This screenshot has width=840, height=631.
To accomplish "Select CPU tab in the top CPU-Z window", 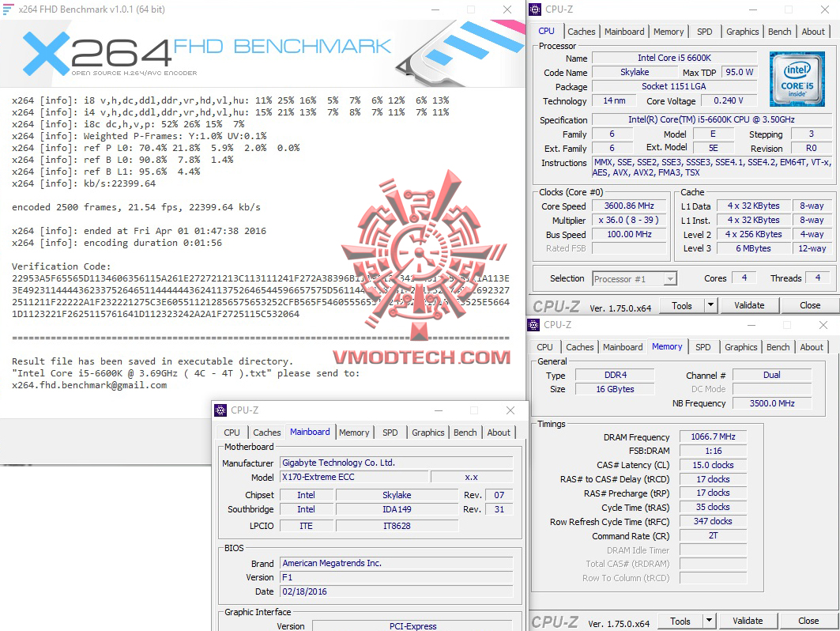I will pyautogui.click(x=546, y=31).
